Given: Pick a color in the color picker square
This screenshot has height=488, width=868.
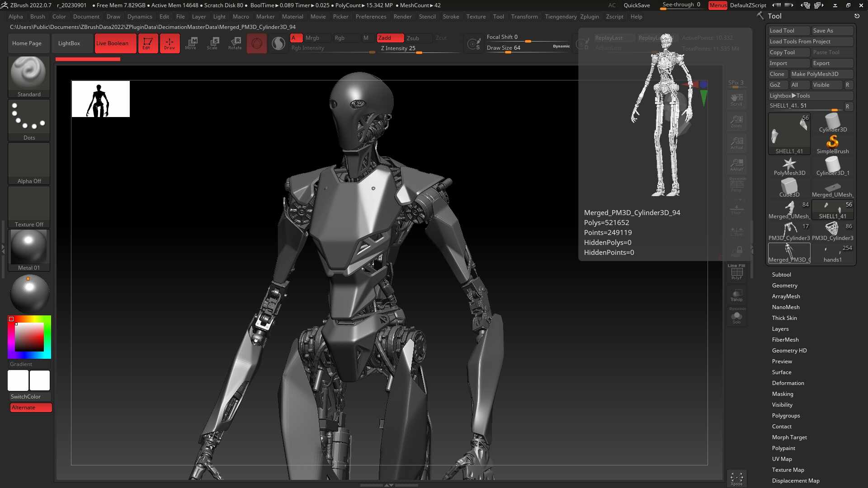Looking at the screenshot, I should coord(29,337).
